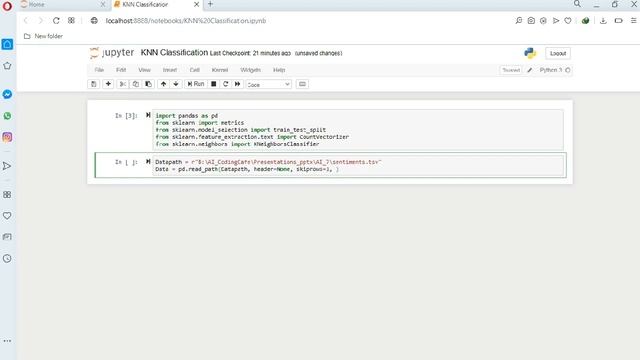Reload the page with the refresh icon
This screenshot has height=360, width=640.
[56, 20]
